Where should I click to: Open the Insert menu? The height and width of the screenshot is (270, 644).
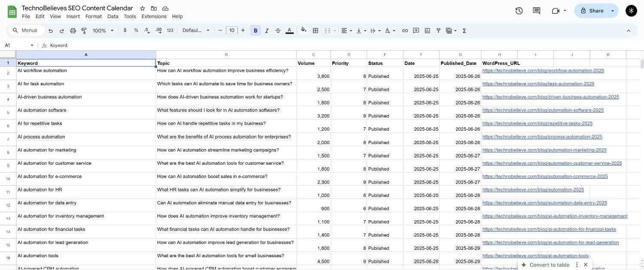click(x=73, y=16)
